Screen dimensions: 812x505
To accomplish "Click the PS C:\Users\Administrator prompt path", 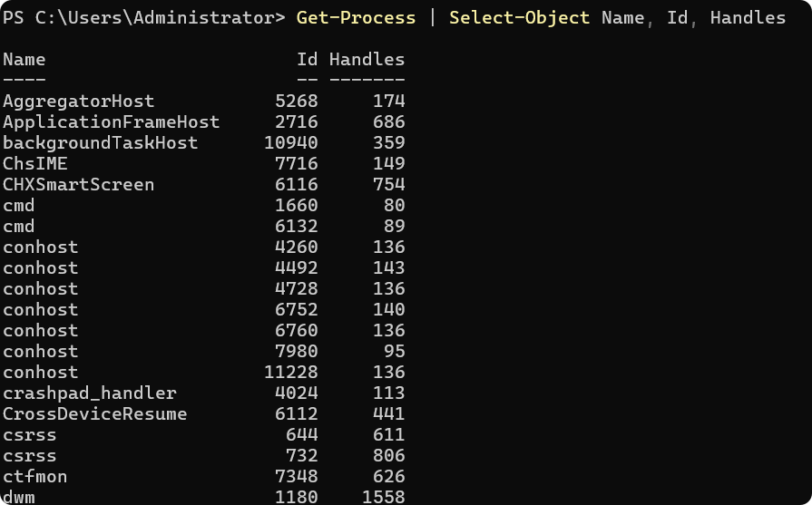I will coord(143,18).
